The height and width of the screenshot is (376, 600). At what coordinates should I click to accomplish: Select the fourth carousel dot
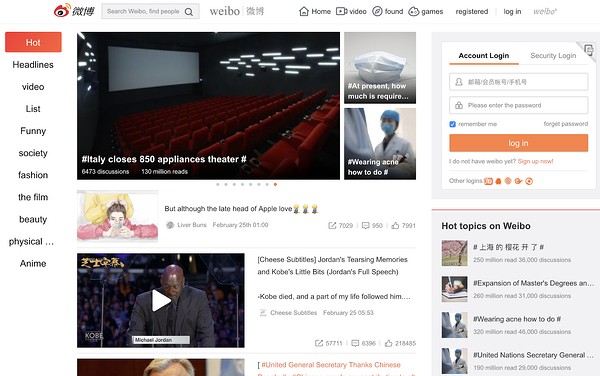242,184
